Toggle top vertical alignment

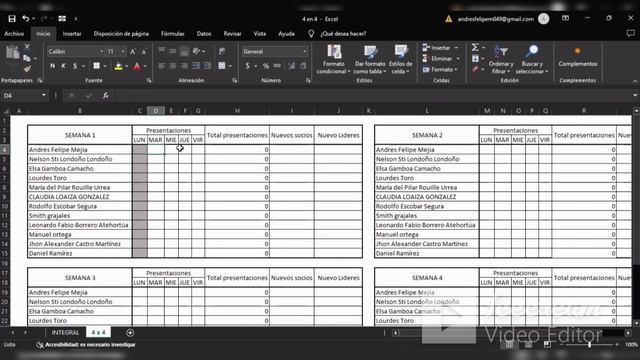(x=162, y=51)
